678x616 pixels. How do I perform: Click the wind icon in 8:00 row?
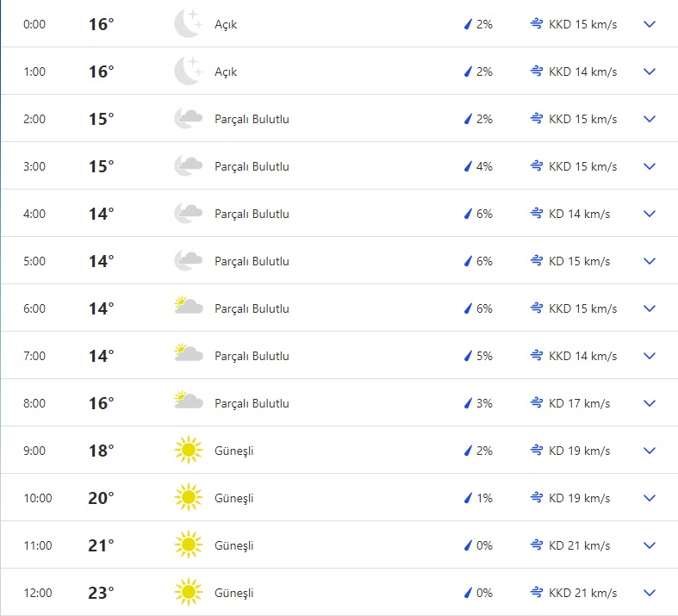(x=536, y=403)
